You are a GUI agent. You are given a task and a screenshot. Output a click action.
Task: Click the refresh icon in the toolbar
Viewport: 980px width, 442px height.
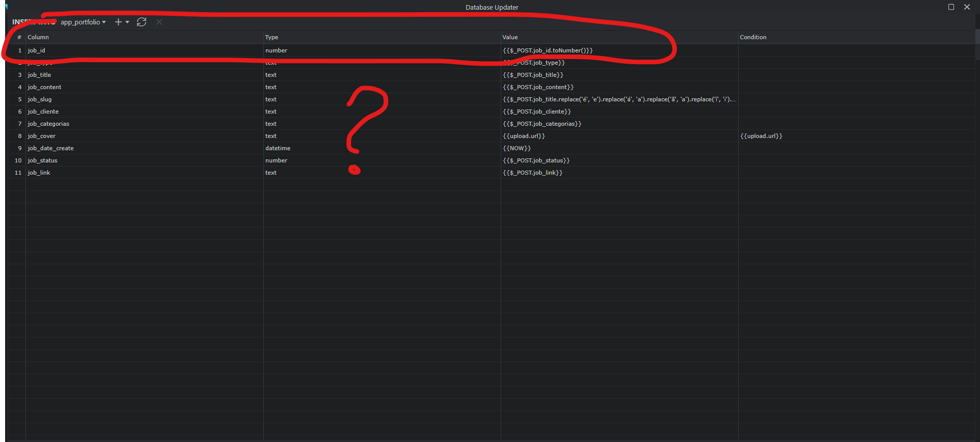[142, 22]
